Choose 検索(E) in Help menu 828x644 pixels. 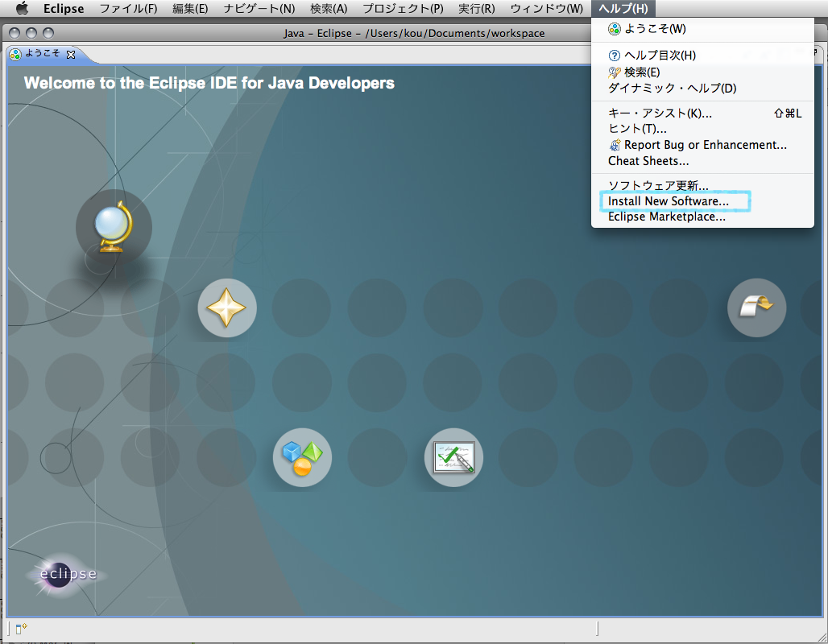702,72
